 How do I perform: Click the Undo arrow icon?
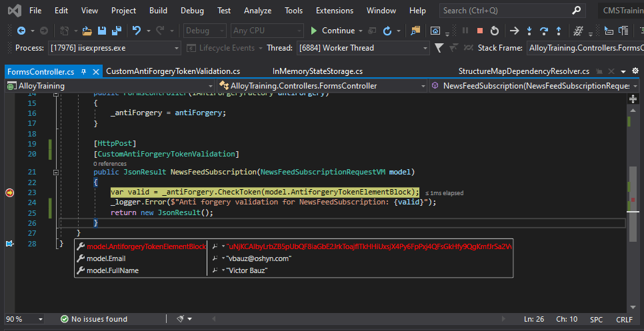pyautogui.click(x=137, y=31)
